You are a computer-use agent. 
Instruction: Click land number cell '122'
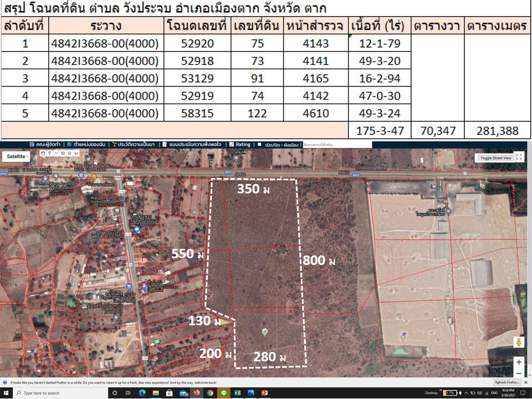click(x=257, y=113)
